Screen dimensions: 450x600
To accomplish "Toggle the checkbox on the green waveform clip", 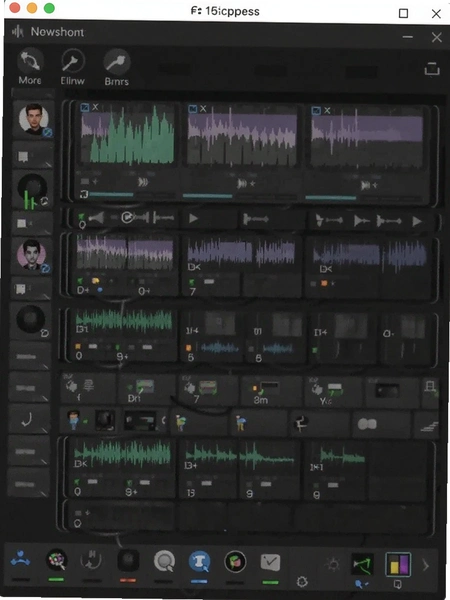I will pos(85,108).
